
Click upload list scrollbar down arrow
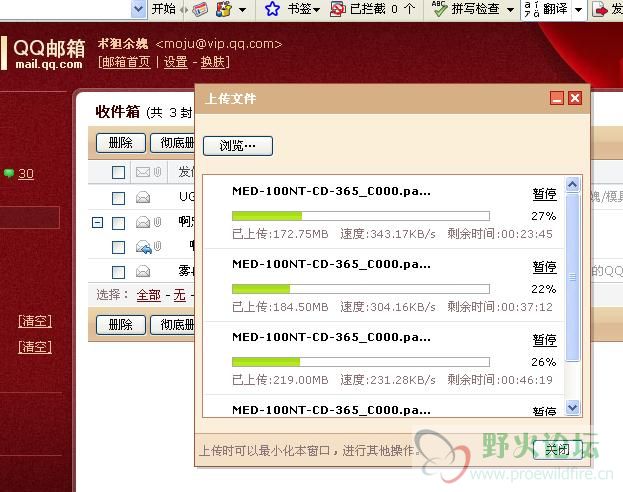[573, 407]
